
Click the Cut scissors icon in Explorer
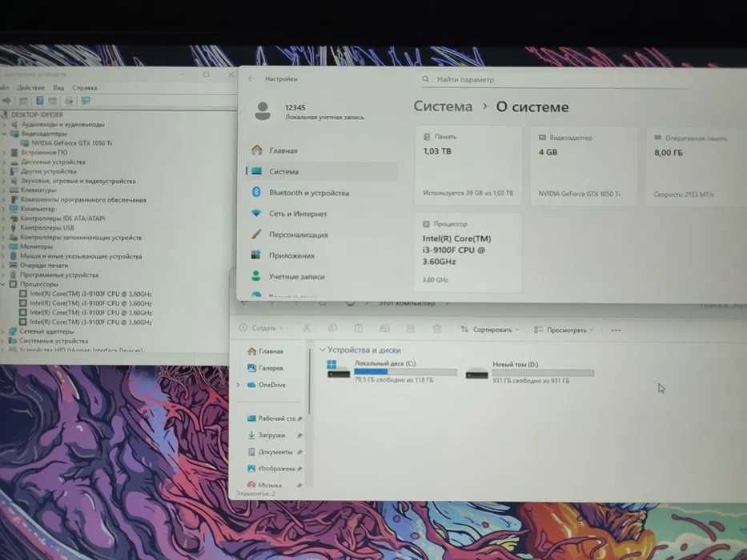[307, 328]
